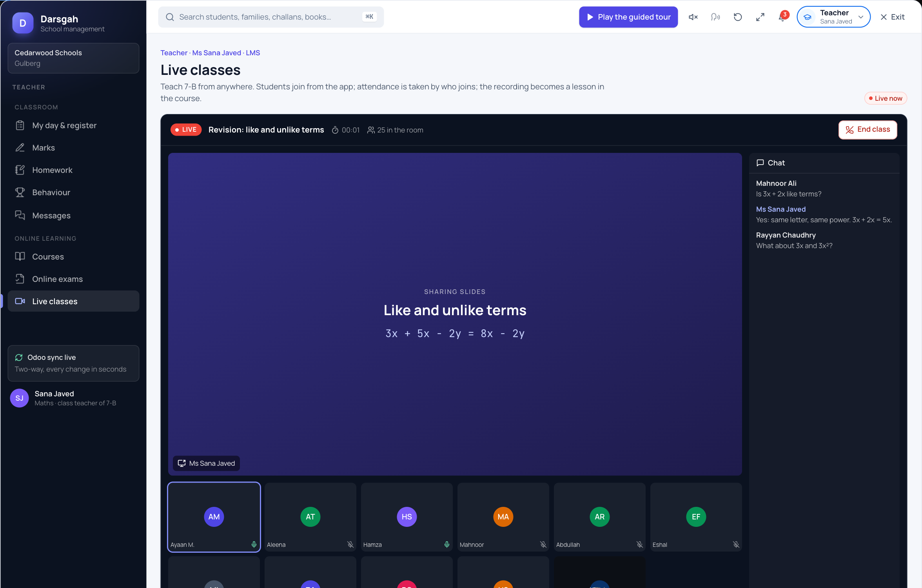The image size is (922, 588).
Task: Expand the Teacher Sana Javed role dropdown
Action: [x=834, y=17]
